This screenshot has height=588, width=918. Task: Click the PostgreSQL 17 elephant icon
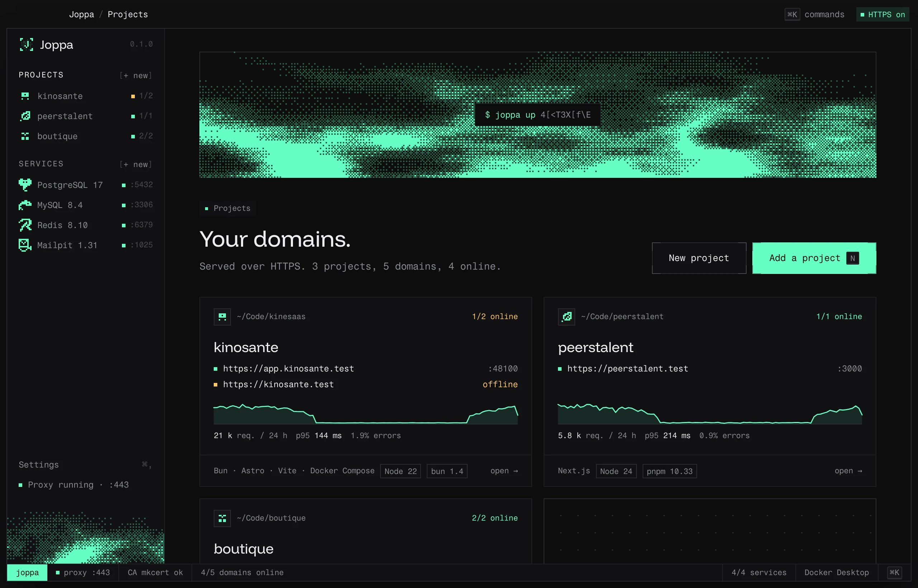tap(25, 185)
